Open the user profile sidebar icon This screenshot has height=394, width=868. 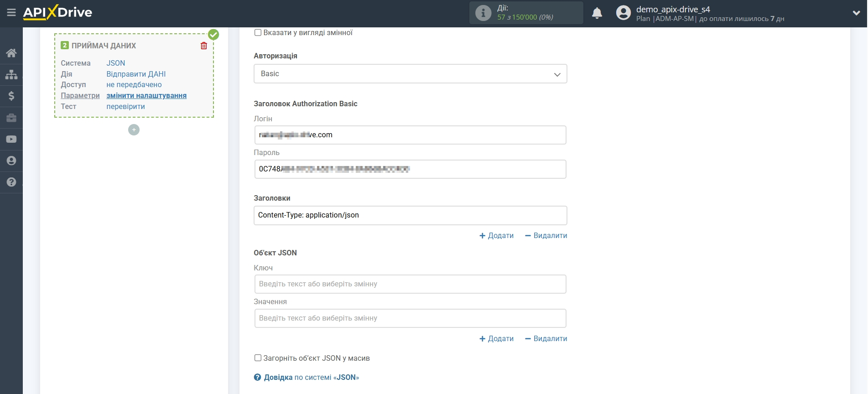click(11, 161)
